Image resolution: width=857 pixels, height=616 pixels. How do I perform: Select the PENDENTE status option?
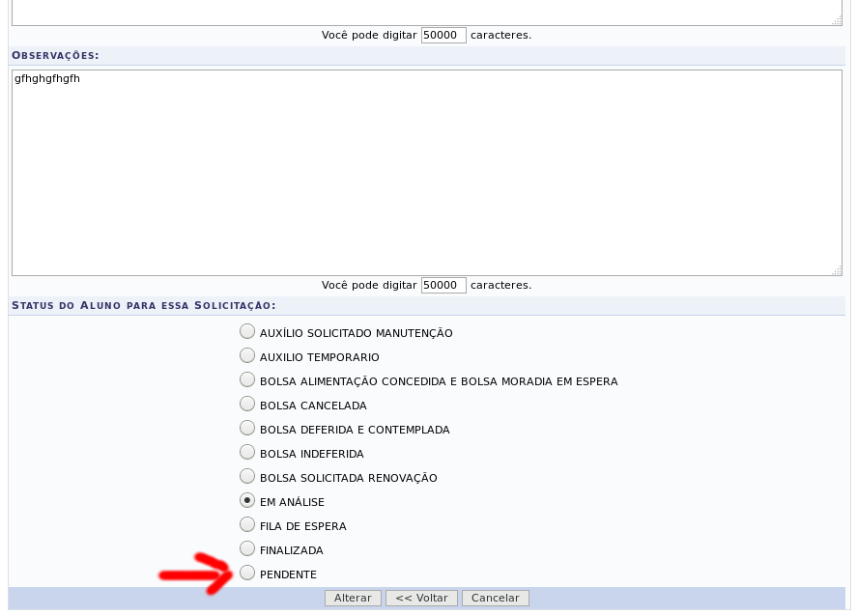[247, 573]
